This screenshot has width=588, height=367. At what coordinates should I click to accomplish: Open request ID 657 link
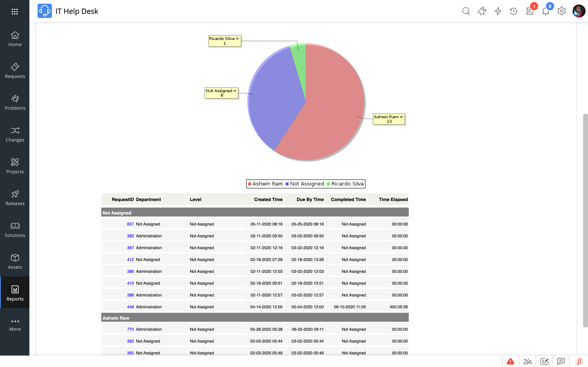[x=130, y=224]
